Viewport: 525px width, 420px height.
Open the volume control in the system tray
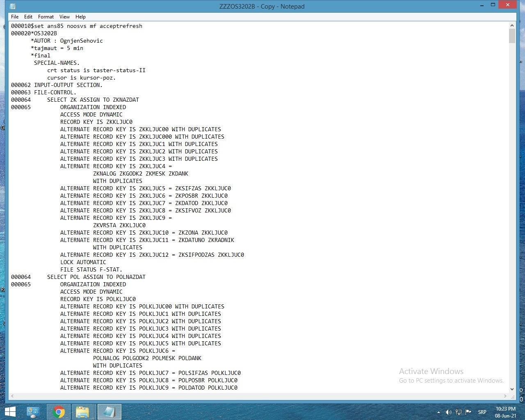[x=449, y=412]
